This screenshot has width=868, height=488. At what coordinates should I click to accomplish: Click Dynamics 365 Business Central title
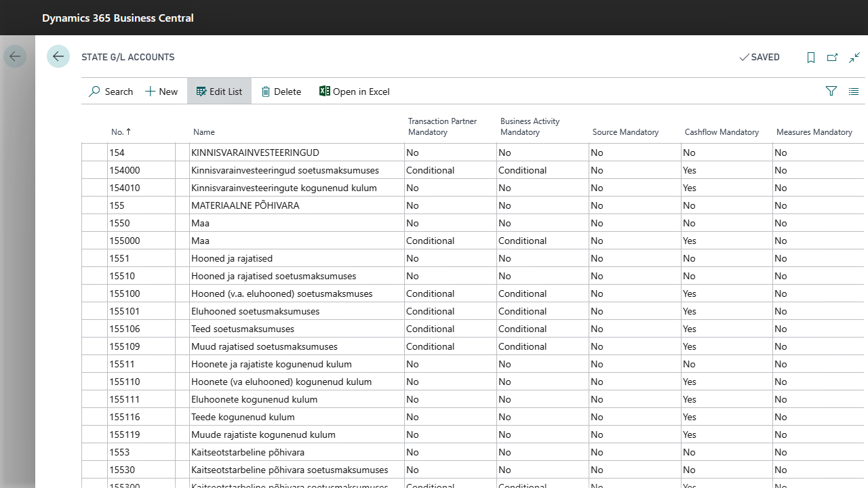pyautogui.click(x=118, y=18)
